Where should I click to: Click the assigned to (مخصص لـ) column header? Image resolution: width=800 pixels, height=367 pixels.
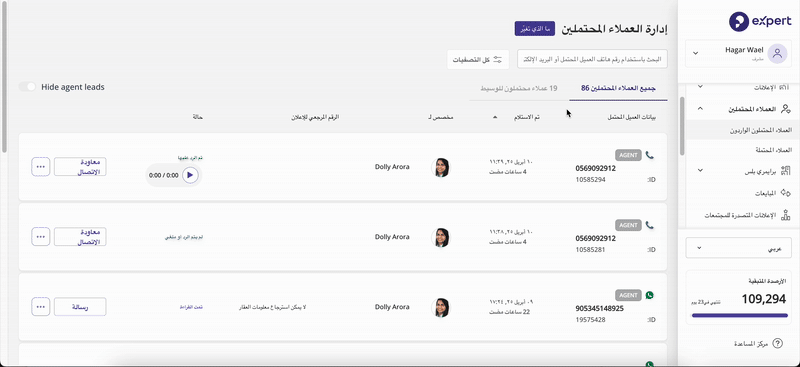pos(441,117)
